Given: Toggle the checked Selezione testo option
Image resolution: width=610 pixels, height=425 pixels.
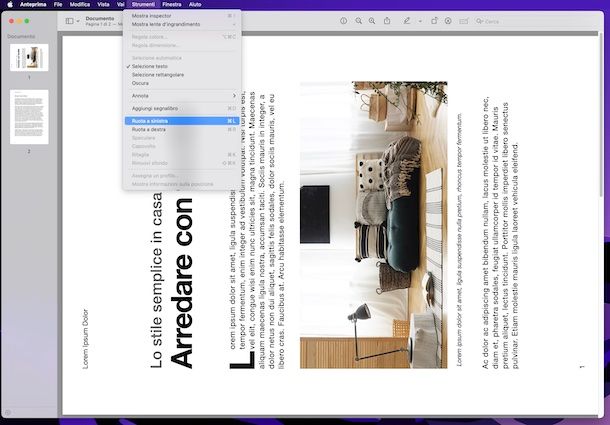Looking at the screenshot, I should tap(182, 66).
